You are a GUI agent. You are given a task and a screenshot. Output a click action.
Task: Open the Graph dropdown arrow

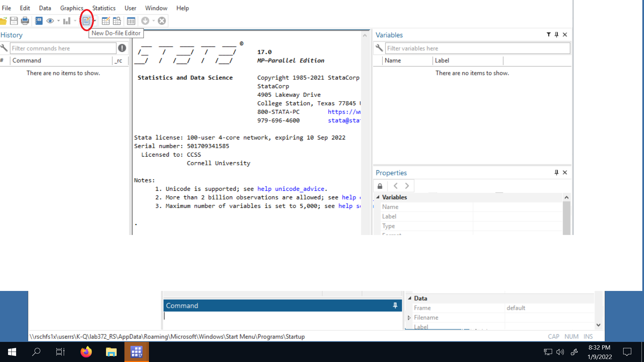tap(75, 21)
